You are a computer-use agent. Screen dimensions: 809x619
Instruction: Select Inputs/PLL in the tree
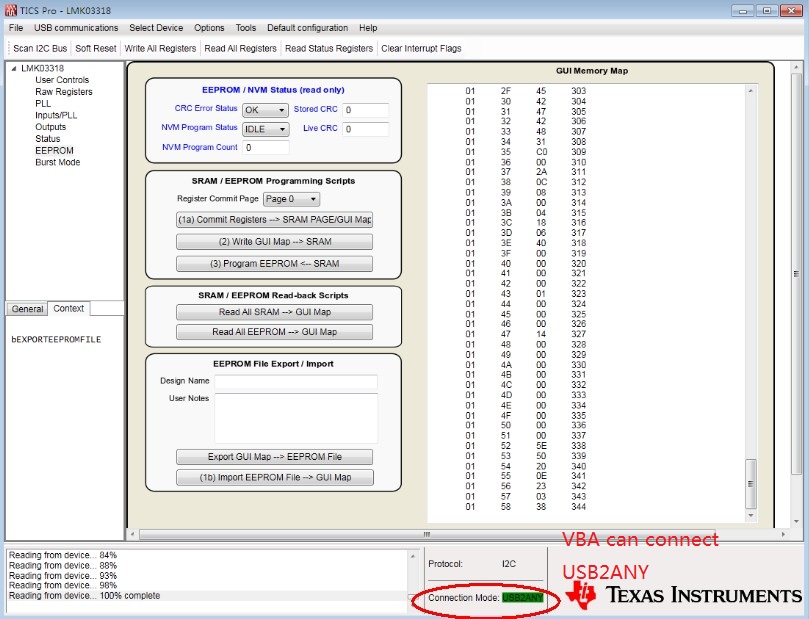[56, 115]
